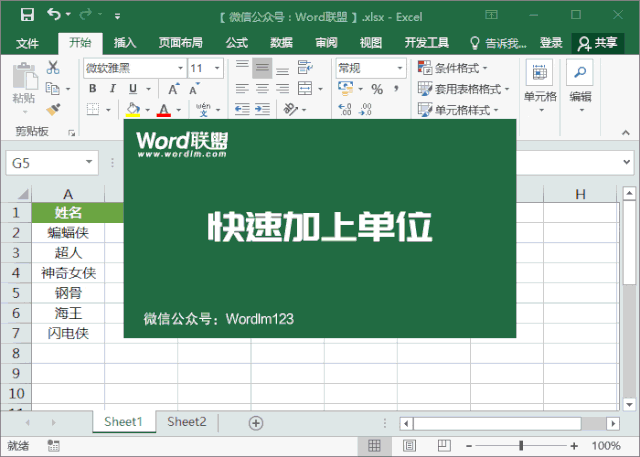Screen dimensions: 640x457
Task: Apply yellow fill color bucket
Action: click(x=133, y=110)
